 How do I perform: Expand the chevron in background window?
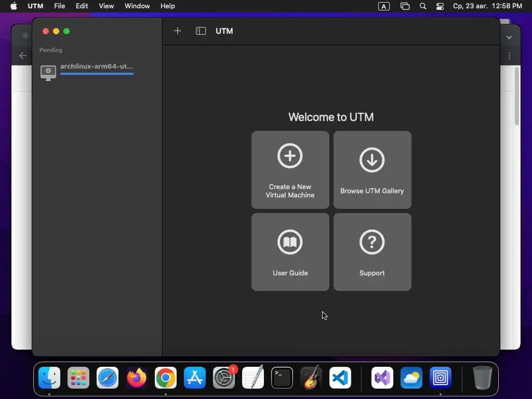click(509, 37)
